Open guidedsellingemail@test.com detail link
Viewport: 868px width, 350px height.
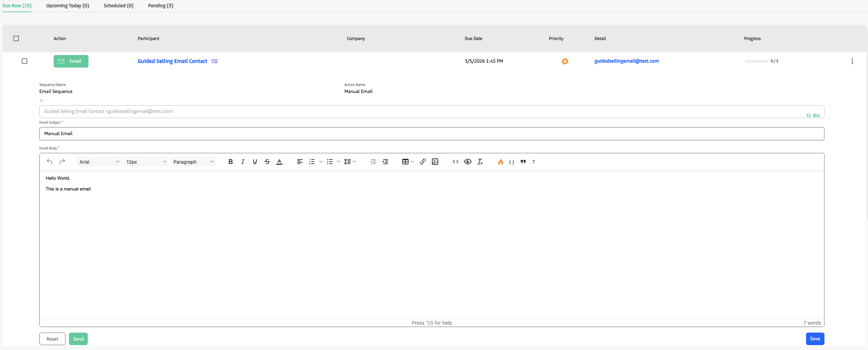pyautogui.click(x=626, y=61)
